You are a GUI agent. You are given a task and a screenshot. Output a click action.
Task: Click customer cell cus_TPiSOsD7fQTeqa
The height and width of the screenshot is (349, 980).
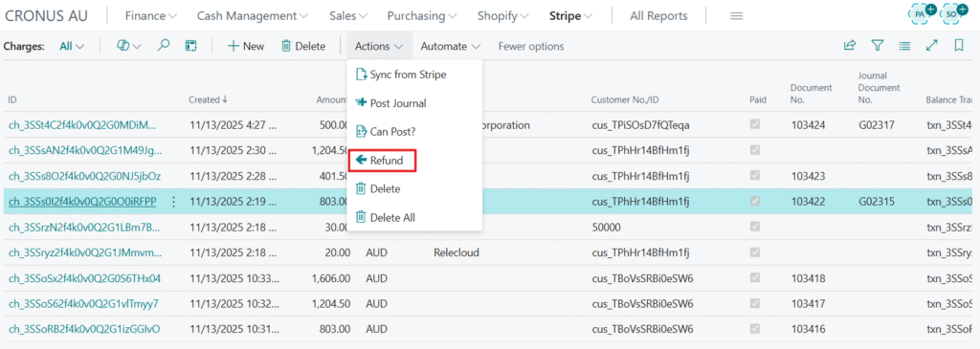coord(640,125)
